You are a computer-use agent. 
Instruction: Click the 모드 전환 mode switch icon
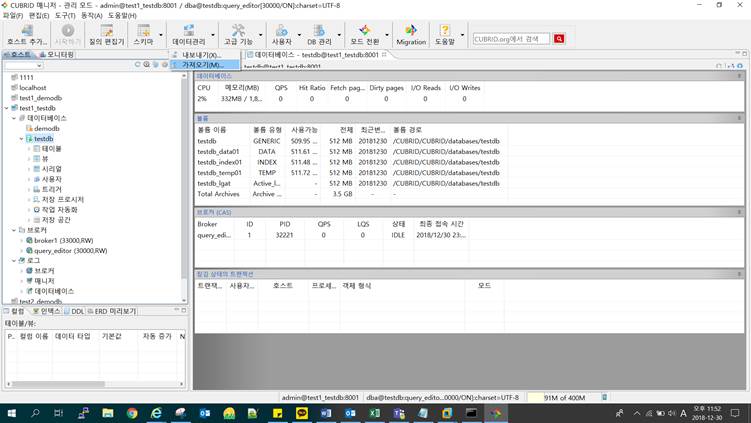364,34
